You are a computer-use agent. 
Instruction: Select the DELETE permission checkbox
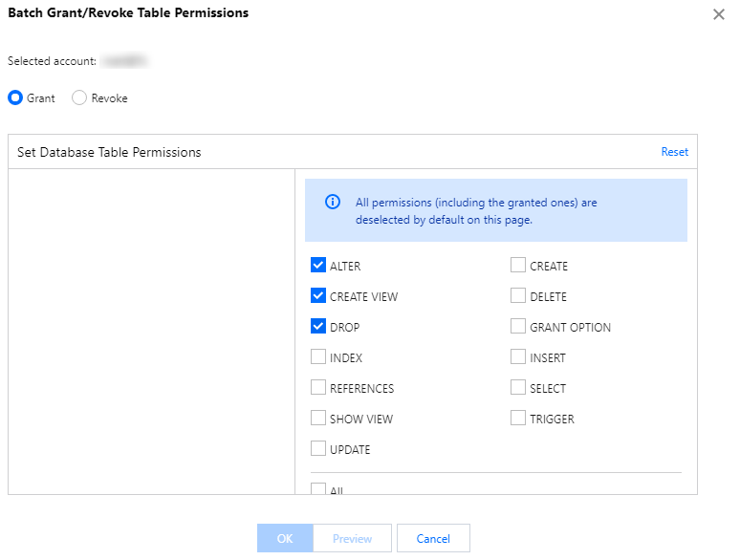coord(518,296)
